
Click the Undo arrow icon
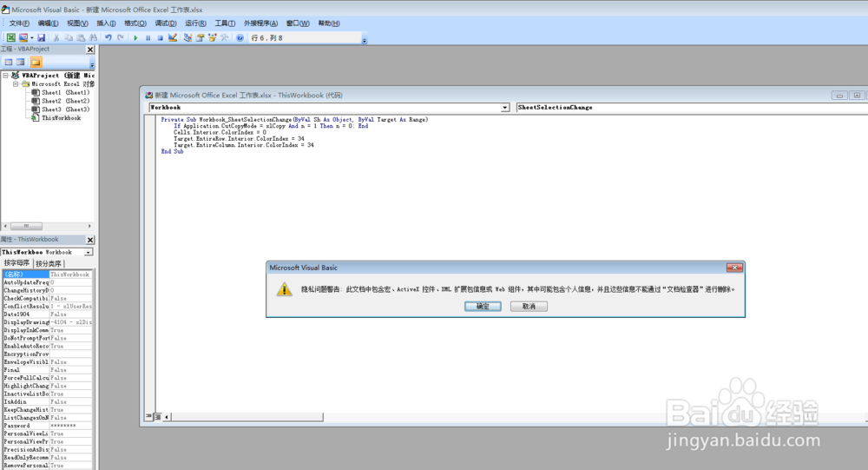point(108,37)
